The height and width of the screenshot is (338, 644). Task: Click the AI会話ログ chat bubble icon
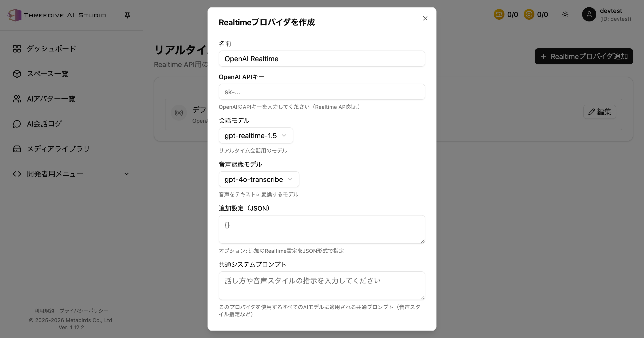[x=17, y=124]
